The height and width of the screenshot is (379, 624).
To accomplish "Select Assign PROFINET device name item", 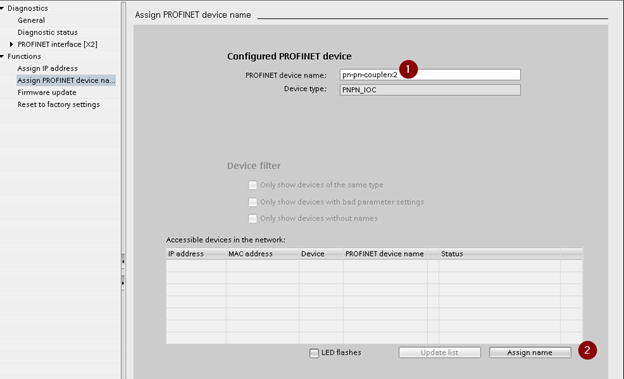I will pyautogui.click(x=66, y=80).
